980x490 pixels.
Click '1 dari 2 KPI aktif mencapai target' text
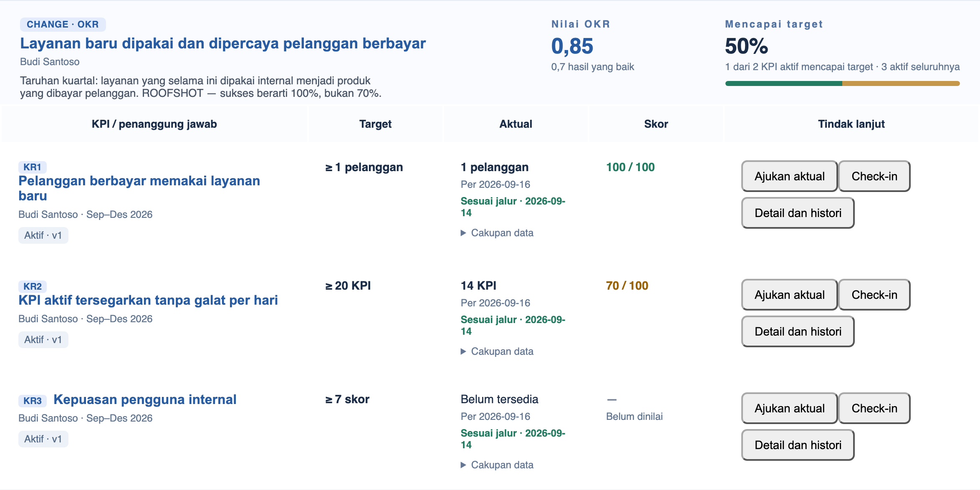click(x=799, y=67)
